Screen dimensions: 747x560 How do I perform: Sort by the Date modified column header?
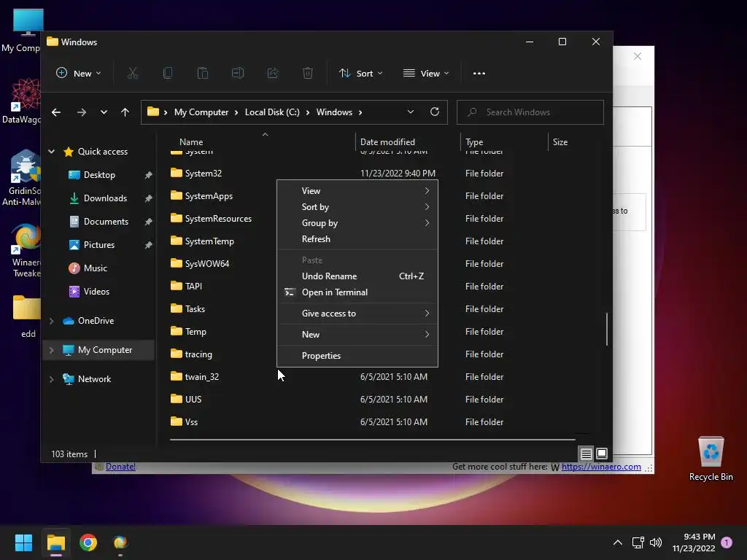coord(387,142)
